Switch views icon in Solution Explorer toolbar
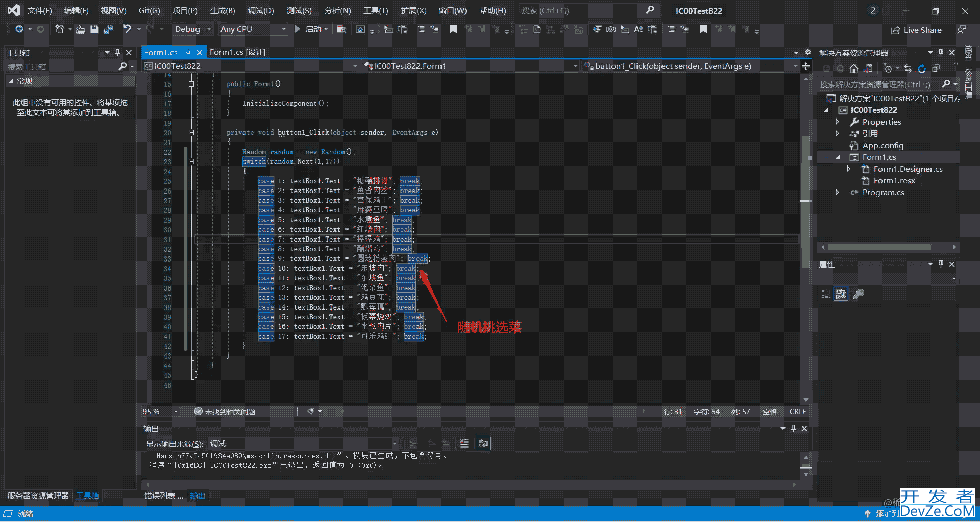Screen dimensions: 980x522 pos(868,68)
